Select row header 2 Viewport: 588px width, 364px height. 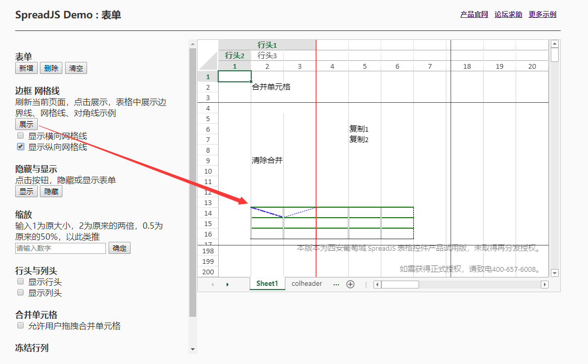pos(208,88)
